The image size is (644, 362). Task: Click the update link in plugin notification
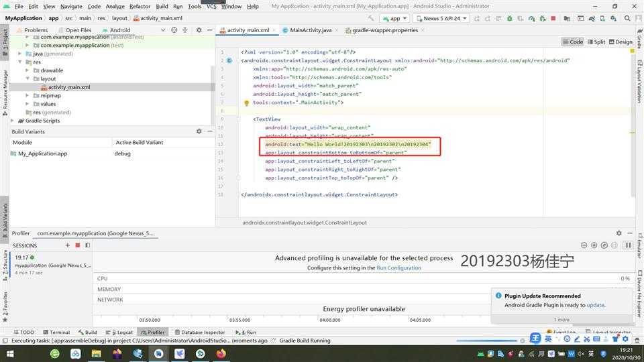[x=595, y=305]
